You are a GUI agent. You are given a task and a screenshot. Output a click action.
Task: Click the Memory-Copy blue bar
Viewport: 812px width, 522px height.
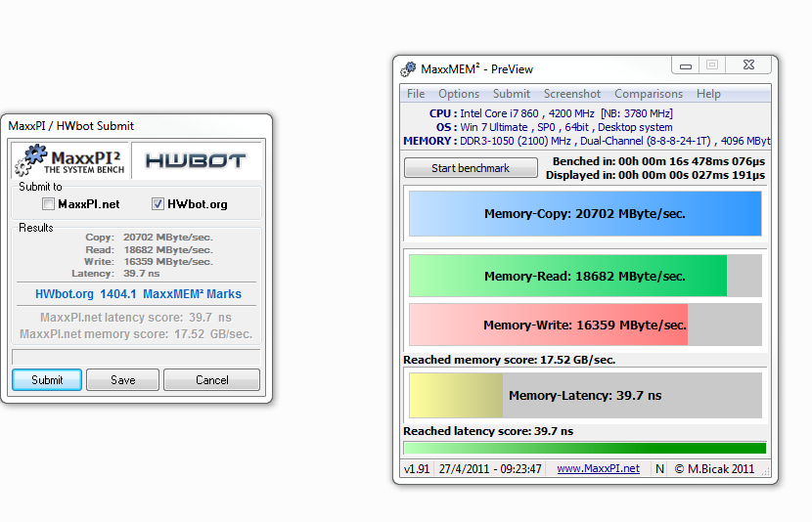point(585,214)
